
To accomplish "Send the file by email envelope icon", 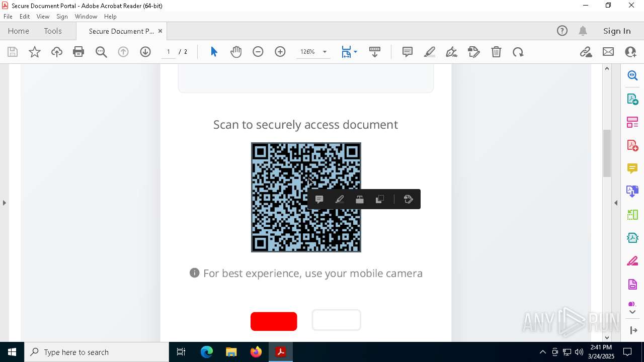I will click(x=608, y=52).
